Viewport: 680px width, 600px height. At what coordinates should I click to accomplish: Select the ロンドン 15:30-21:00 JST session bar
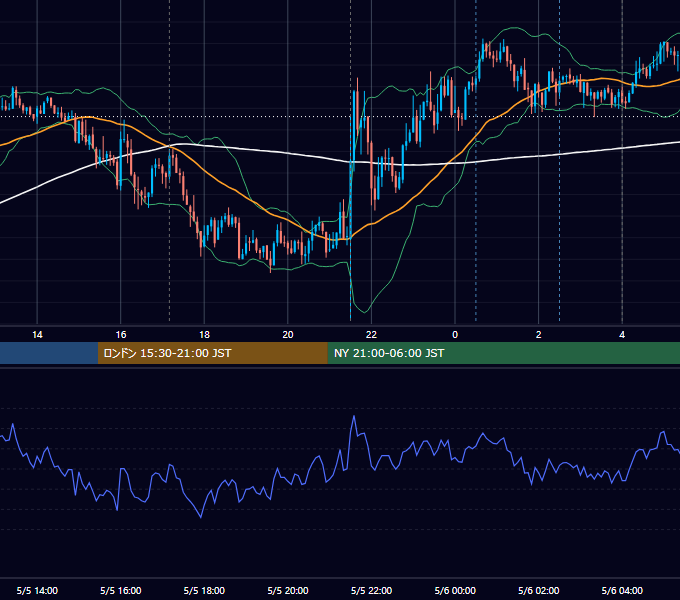point(212,353)
